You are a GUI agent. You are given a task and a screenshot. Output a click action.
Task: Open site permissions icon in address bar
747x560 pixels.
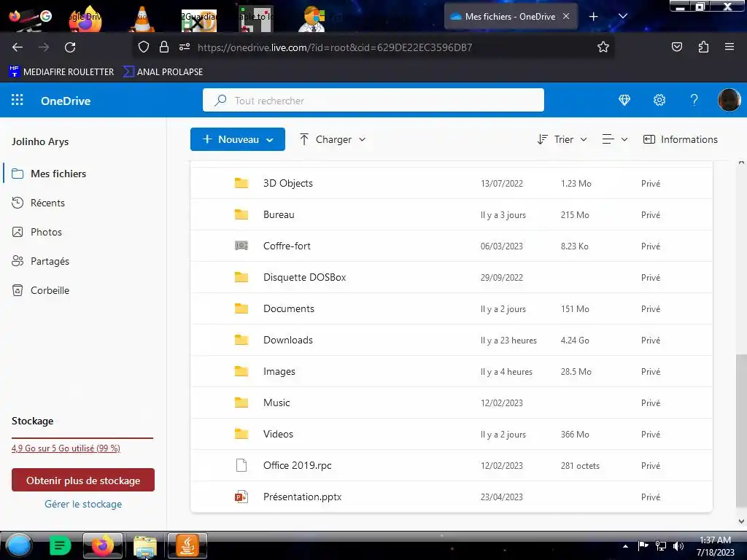coord(185,47)
